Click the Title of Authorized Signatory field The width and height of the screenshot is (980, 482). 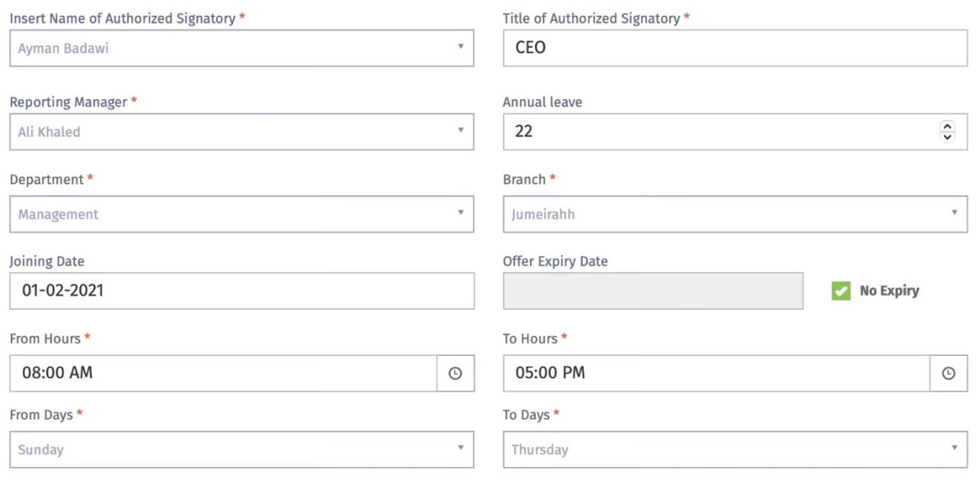click(x=735, y=48)
